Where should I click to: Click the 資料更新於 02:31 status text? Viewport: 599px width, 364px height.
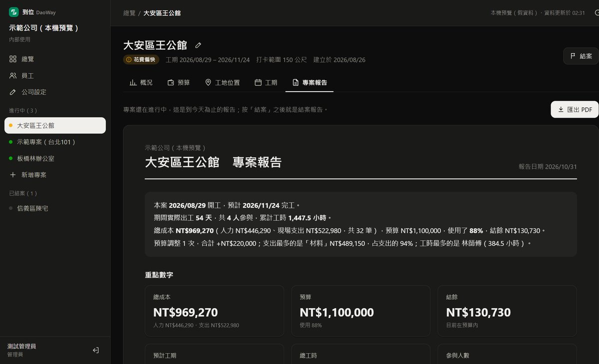pos(564,13)
